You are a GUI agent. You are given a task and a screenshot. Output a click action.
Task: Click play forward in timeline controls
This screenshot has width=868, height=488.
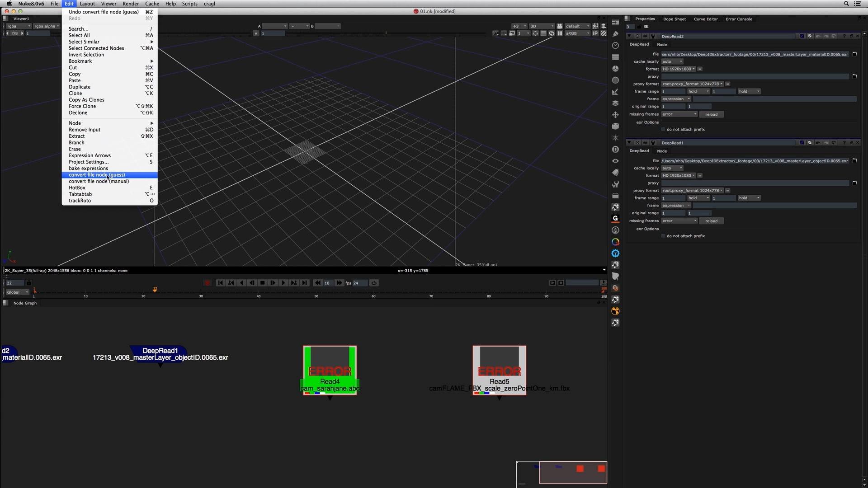283,283
